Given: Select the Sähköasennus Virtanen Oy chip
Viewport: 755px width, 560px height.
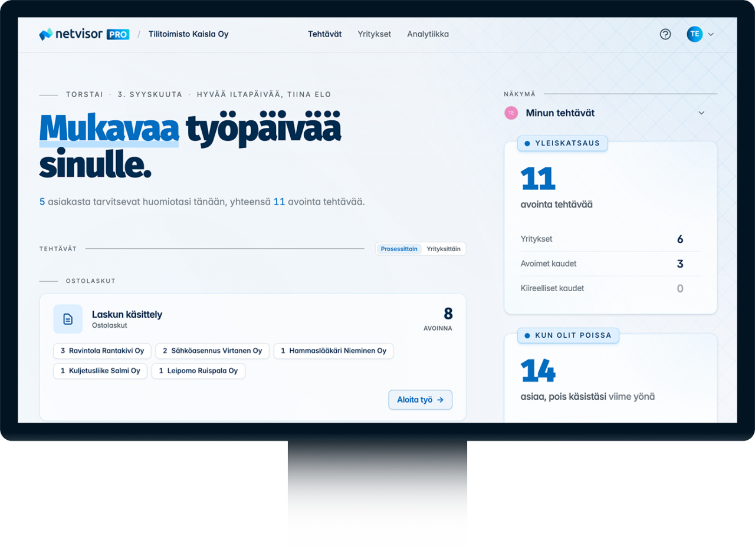Looking at the screenshot, I should point(212,351).
